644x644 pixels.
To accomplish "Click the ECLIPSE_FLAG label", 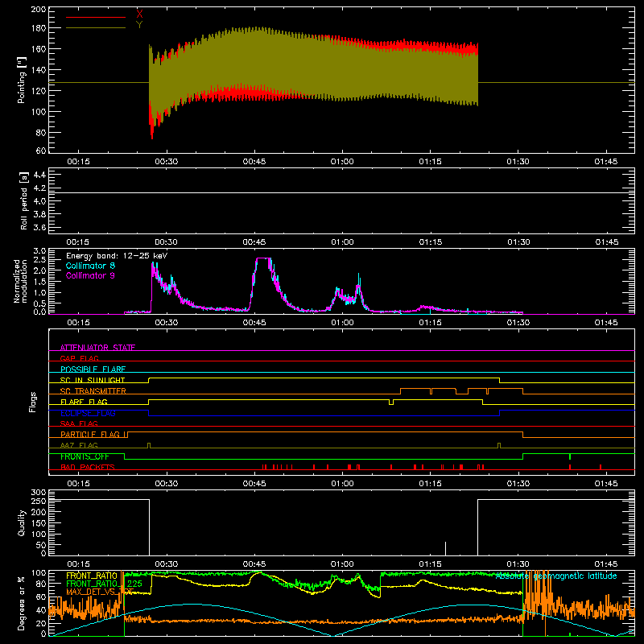I will click(x=88, y=413).
